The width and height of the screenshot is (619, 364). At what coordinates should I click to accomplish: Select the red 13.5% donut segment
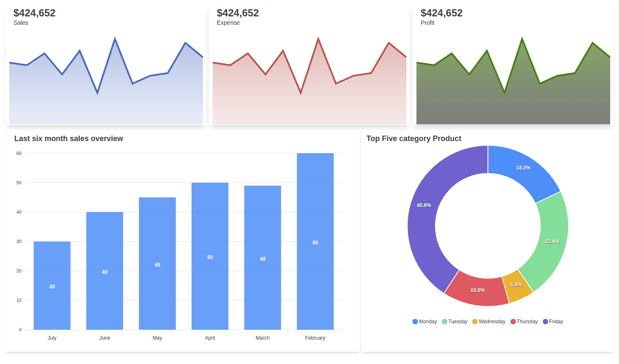point(477,291)
